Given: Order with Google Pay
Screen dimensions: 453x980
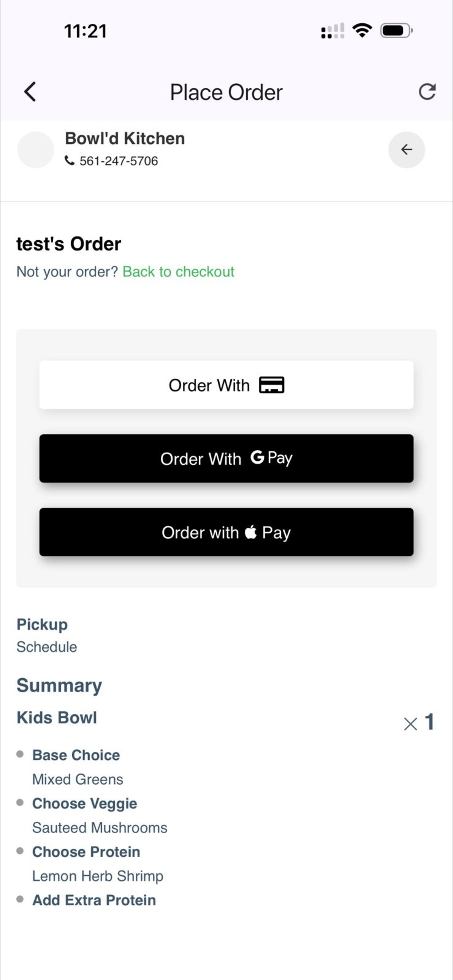Looking at the screenshot, I should (x=226, y=458).
